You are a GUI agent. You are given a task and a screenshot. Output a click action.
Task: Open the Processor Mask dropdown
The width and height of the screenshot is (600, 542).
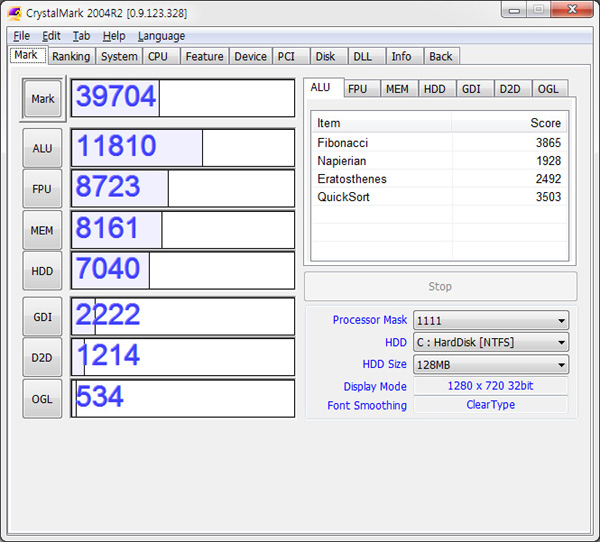tap(491, 320)
